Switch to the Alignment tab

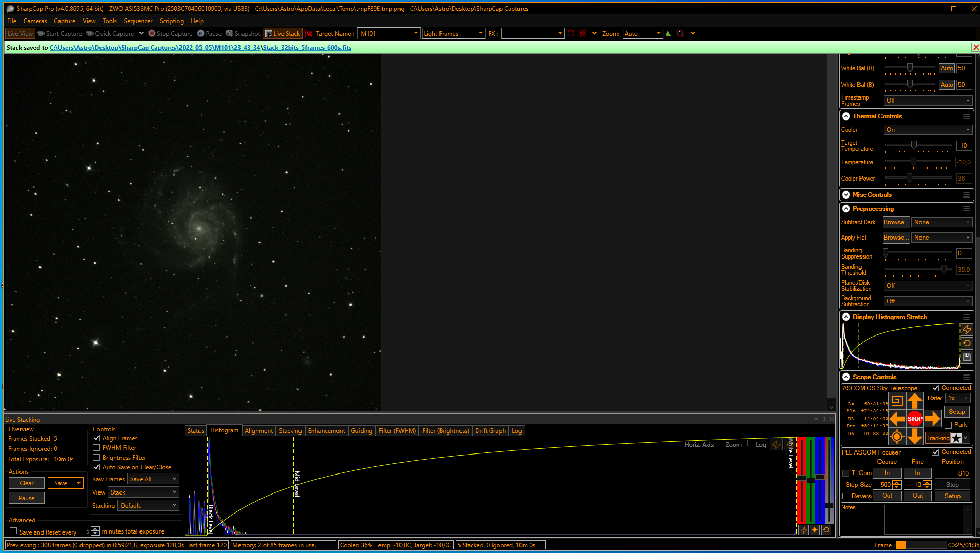pyautogui.click(x=258, y=431)
